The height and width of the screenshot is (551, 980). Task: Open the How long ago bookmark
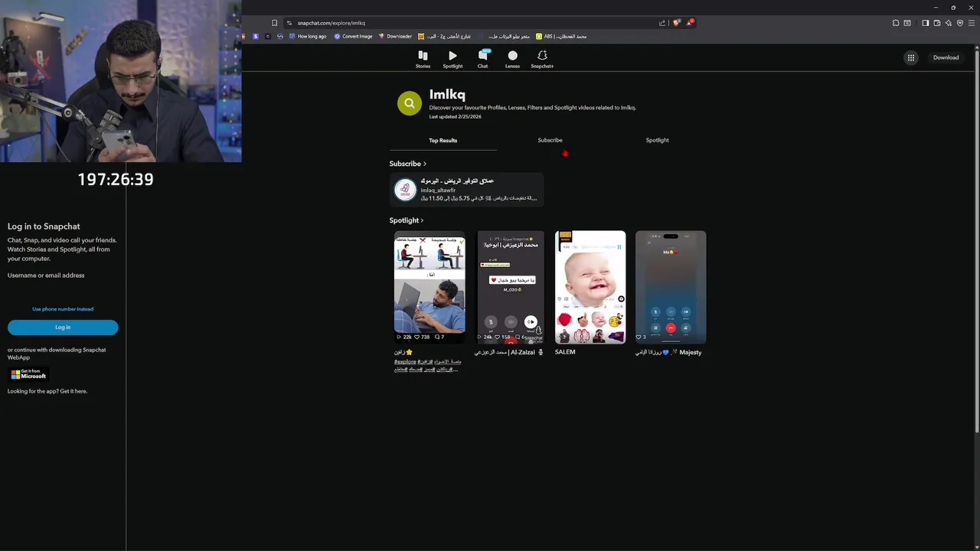pyautogui.click(x=306, y=36)
